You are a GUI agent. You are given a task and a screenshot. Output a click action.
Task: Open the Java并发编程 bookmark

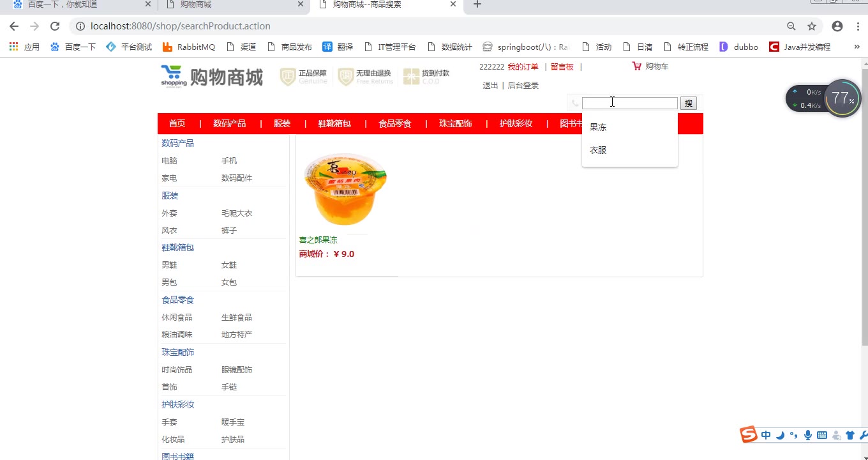[x=800, y=47]
